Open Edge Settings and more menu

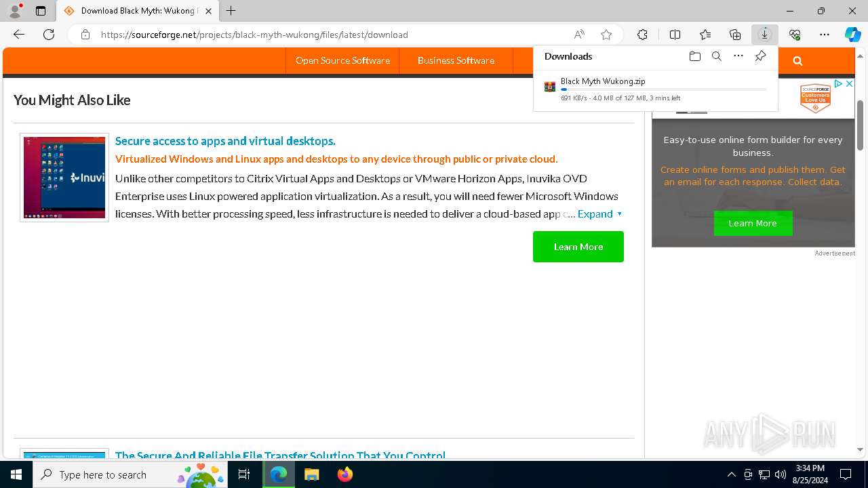pyautogui.click(x=825, y=35)
